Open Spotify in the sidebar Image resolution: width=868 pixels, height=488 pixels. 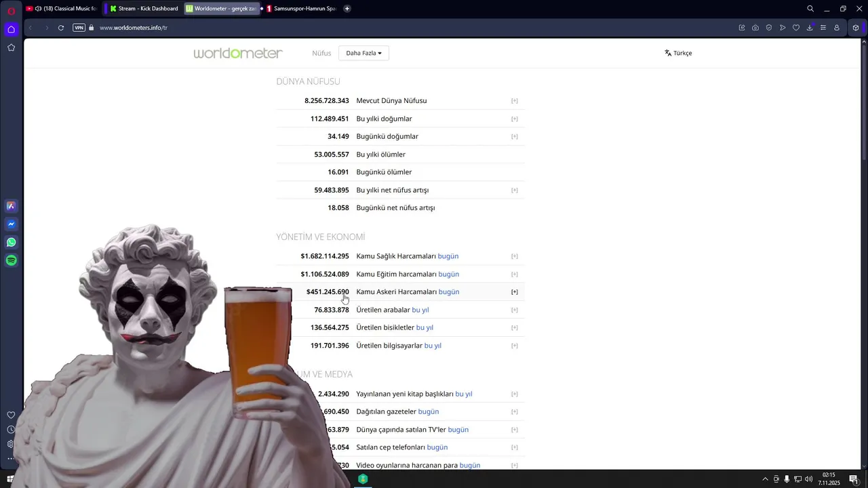pos(11,260)
